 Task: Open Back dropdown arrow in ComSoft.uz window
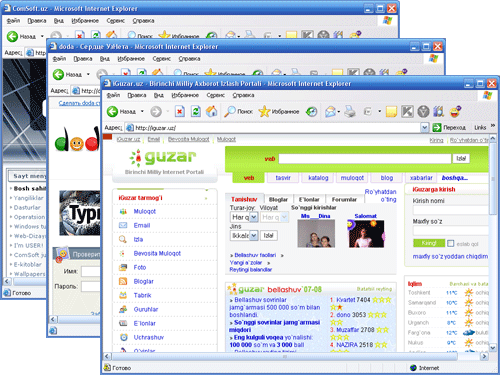[42, 36]
